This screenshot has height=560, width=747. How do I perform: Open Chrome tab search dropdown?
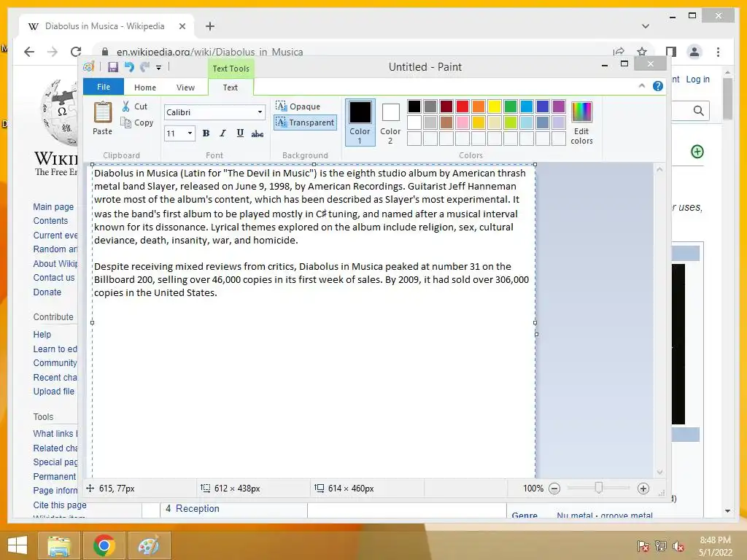pyautogui.click(x=646, y=26)
